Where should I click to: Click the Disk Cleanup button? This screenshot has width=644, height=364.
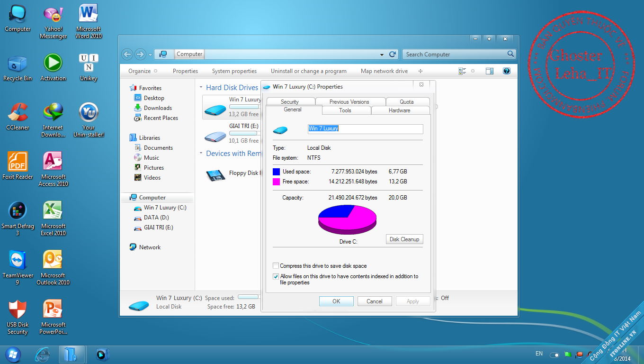404,239
